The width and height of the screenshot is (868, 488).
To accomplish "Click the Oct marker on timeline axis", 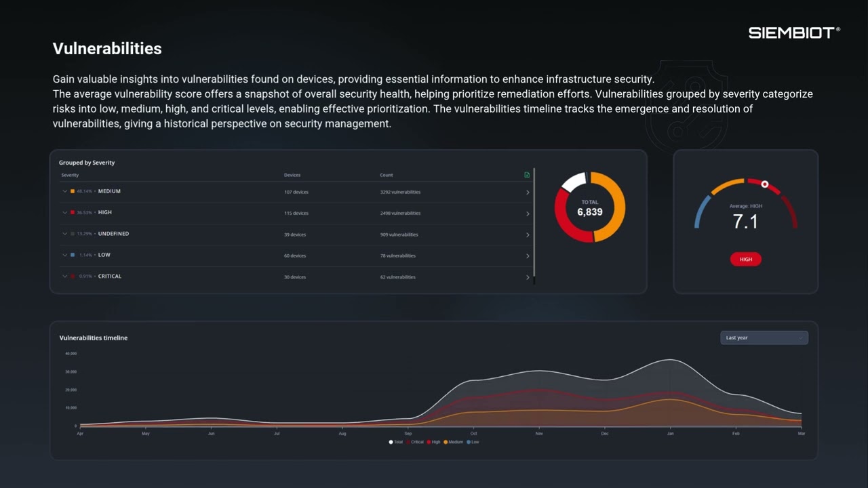I will [473, 433].
